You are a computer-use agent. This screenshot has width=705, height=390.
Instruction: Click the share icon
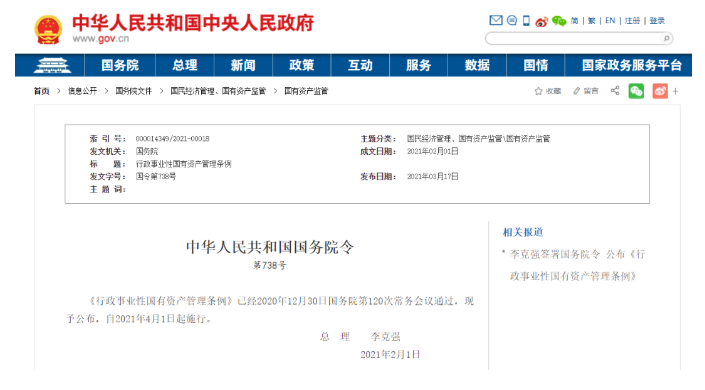615,91
